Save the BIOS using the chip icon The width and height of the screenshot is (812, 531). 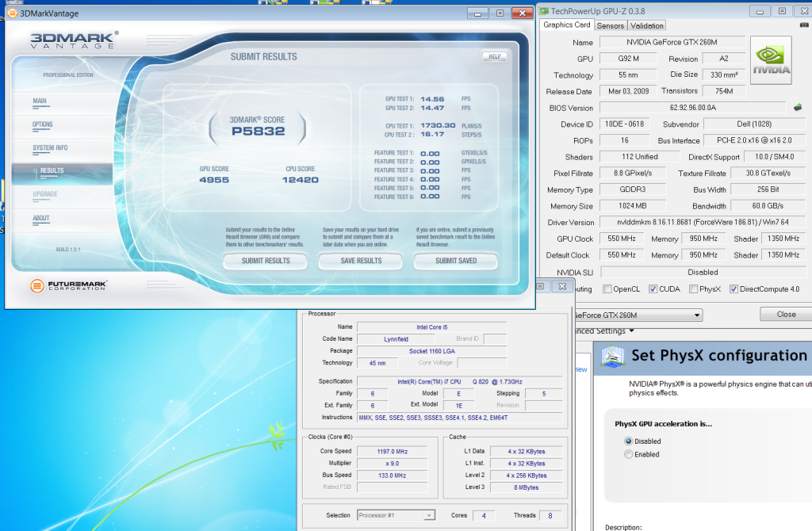pyautogui.click(x=798, y=107)
